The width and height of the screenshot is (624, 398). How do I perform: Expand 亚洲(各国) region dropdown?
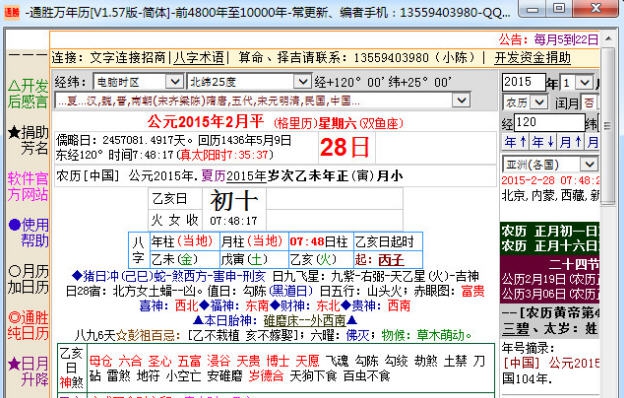pos(589,164)
